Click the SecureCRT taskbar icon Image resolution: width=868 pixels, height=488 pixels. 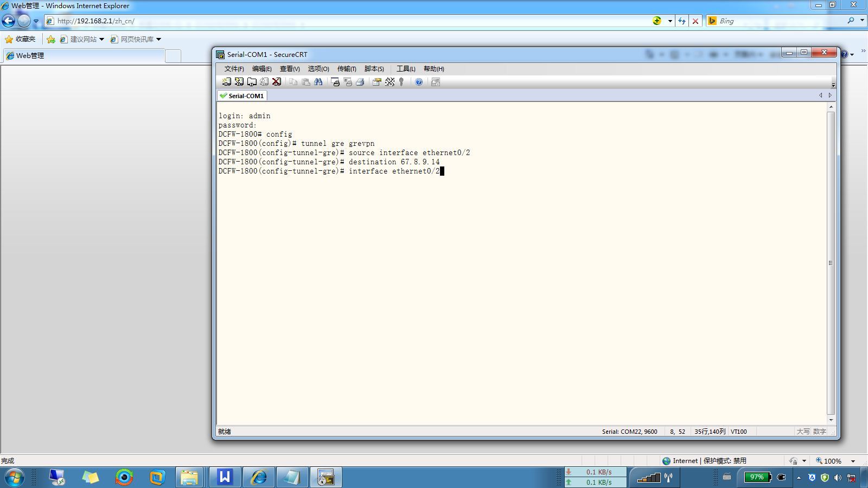tap(325, 477)
